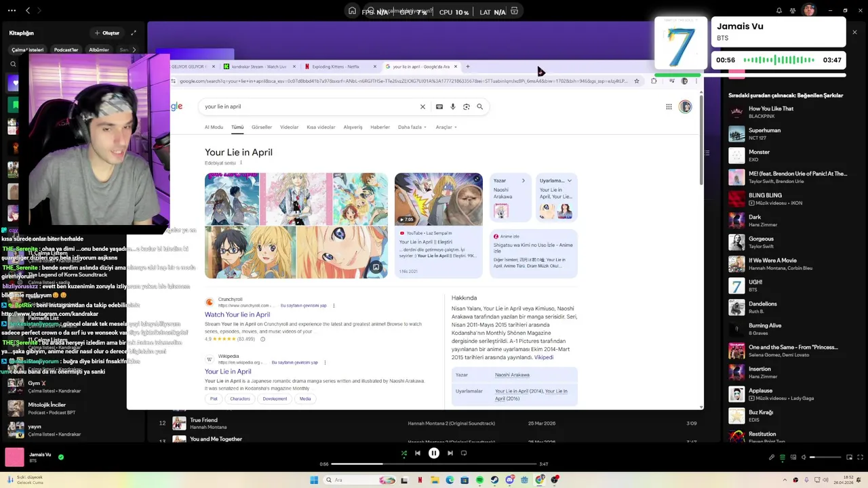Enter Spotify full screen mode
The image size is (868, 488).
[x=860, y=457]
